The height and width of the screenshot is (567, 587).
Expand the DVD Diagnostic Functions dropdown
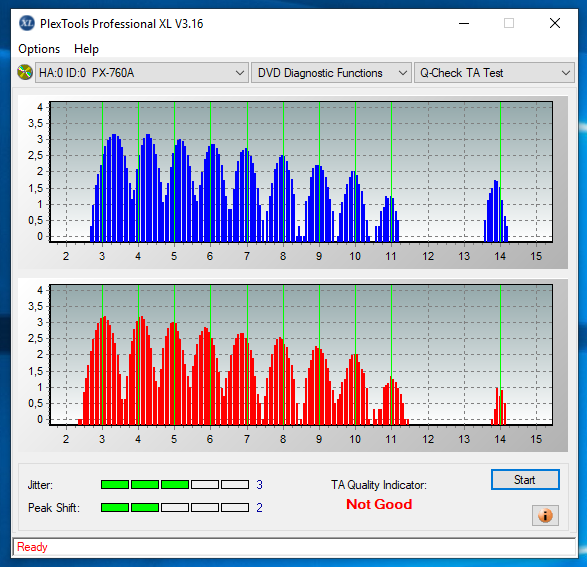click(331, 73)
